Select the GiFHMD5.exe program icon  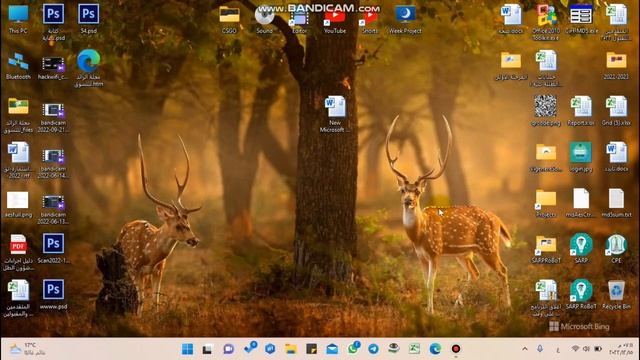click(581, 19)
